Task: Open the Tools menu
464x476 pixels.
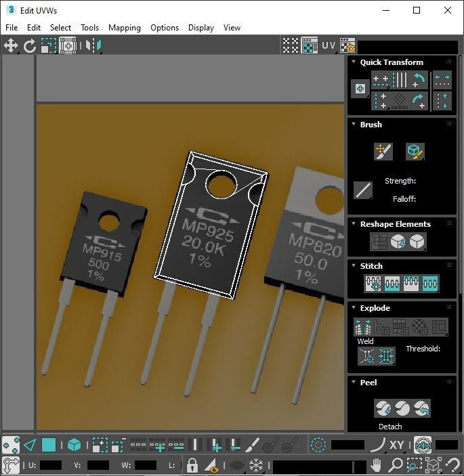Action: click(89, 28)
